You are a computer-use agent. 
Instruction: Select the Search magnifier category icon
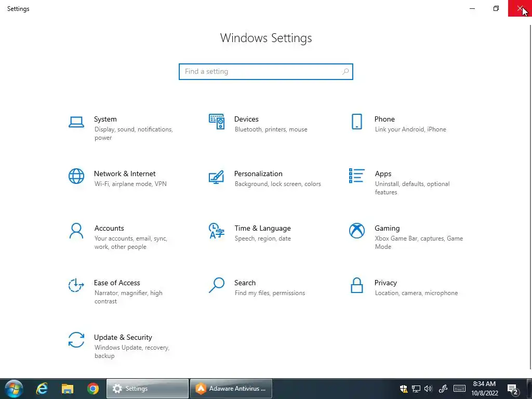click(x=217, y=285)
